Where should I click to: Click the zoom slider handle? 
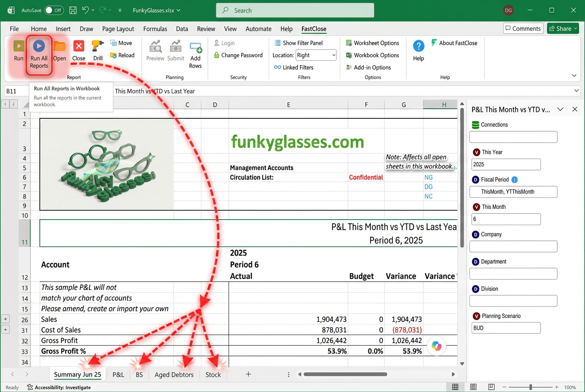[531, 387]
